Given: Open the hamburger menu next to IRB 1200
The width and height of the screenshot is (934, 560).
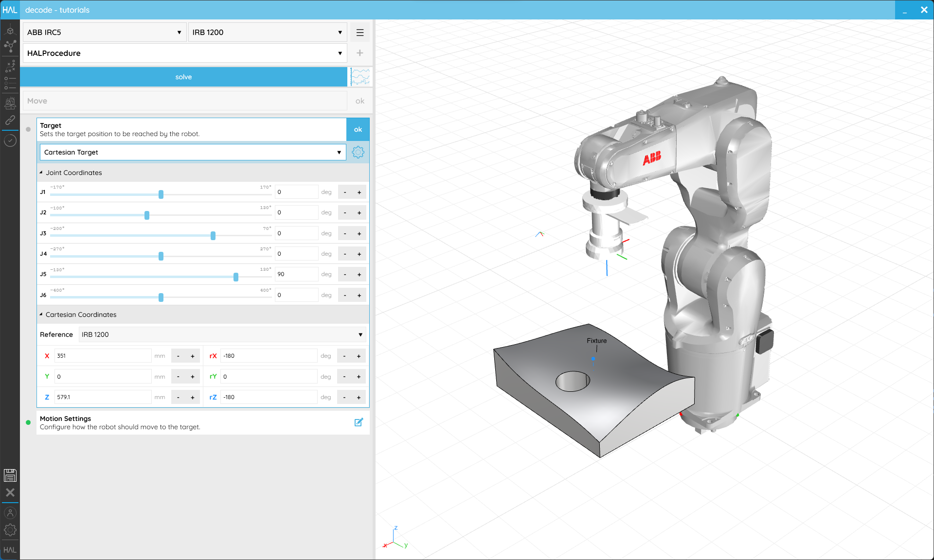Looking at the screenshot, I should coord(360,33).
